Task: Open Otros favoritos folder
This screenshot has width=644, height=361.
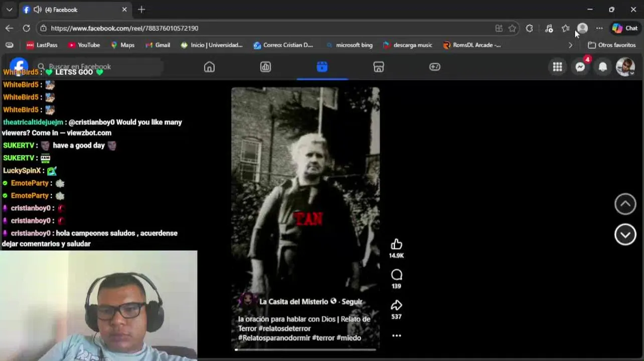Action: pos(612,45)
